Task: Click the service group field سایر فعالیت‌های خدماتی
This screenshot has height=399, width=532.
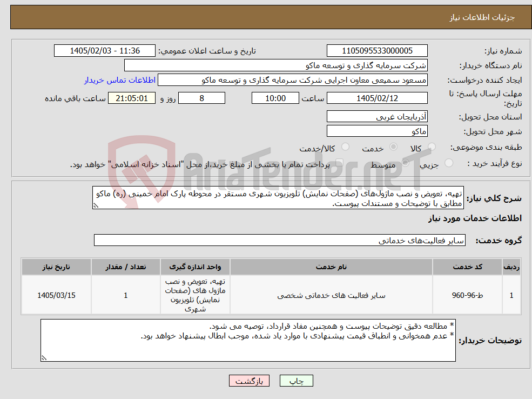Action: (x=280, y=240)
